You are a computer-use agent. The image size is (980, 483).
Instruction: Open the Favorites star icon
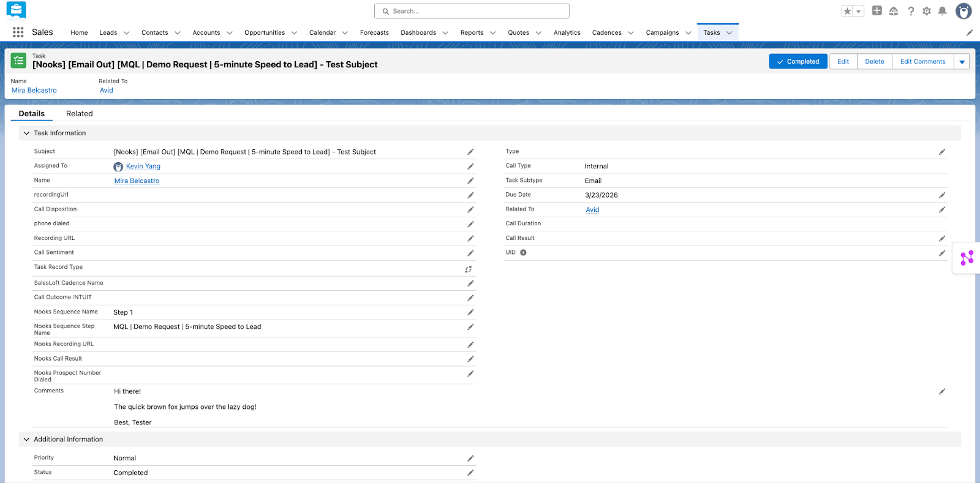tap(847, 11)
